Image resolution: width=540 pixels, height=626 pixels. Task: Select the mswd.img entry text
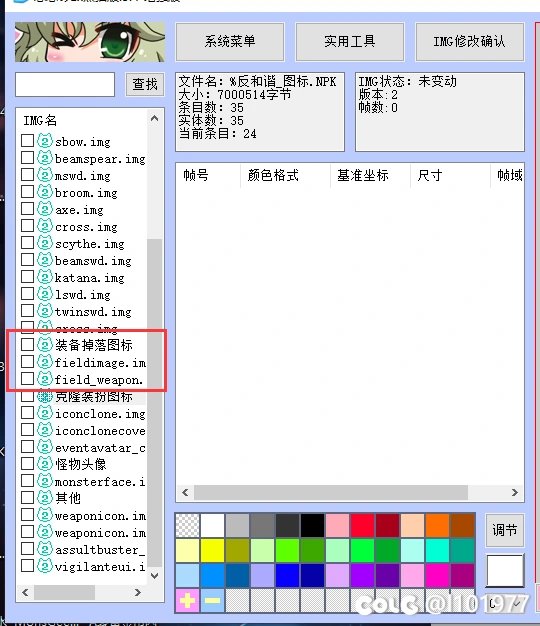83,176
